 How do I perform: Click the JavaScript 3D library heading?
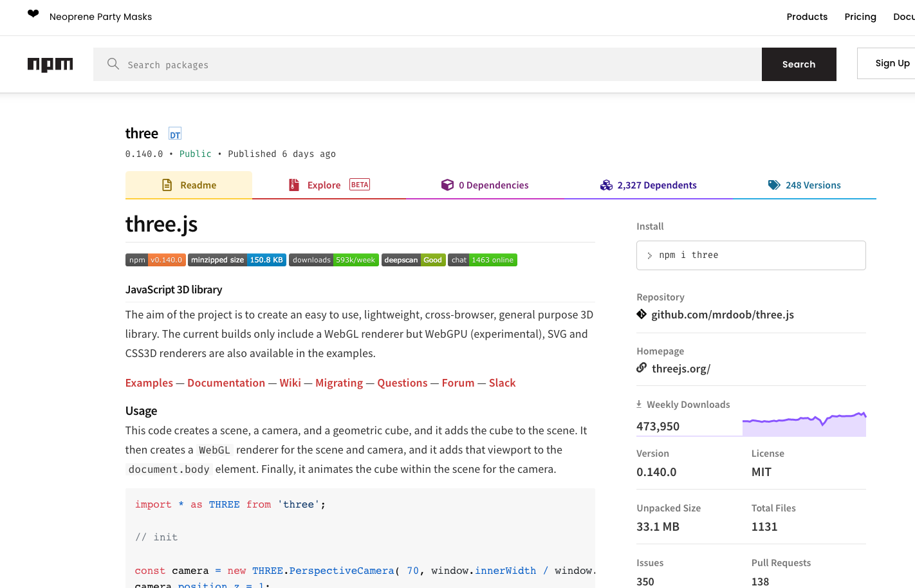[174, 289]
